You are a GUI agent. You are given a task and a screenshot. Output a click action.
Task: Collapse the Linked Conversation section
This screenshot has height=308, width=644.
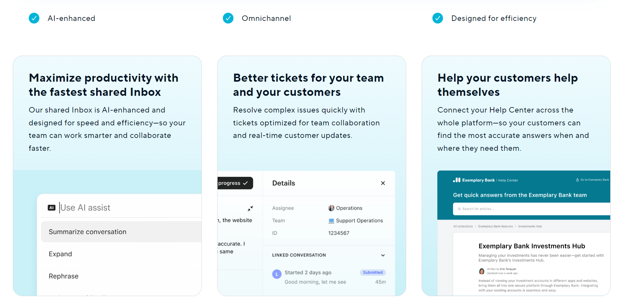point(383,255)
